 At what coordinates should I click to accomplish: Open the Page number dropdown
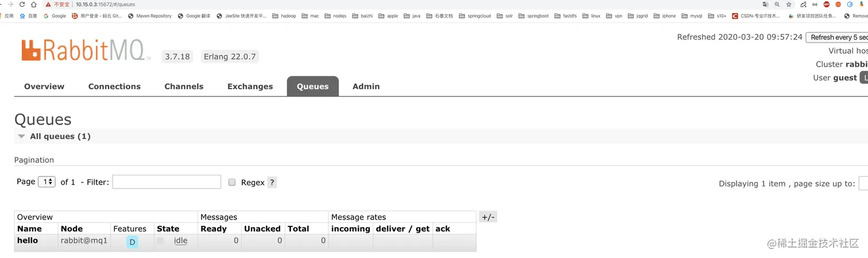coord(46,182)
